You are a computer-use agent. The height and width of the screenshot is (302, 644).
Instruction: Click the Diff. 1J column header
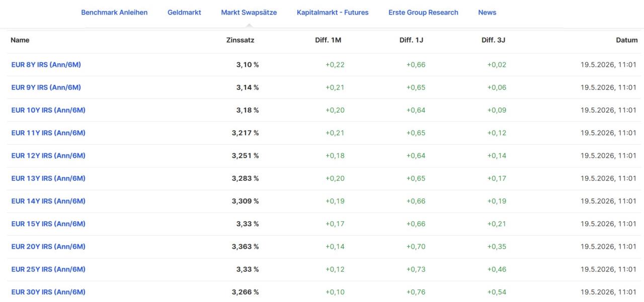tap(411, 40)
